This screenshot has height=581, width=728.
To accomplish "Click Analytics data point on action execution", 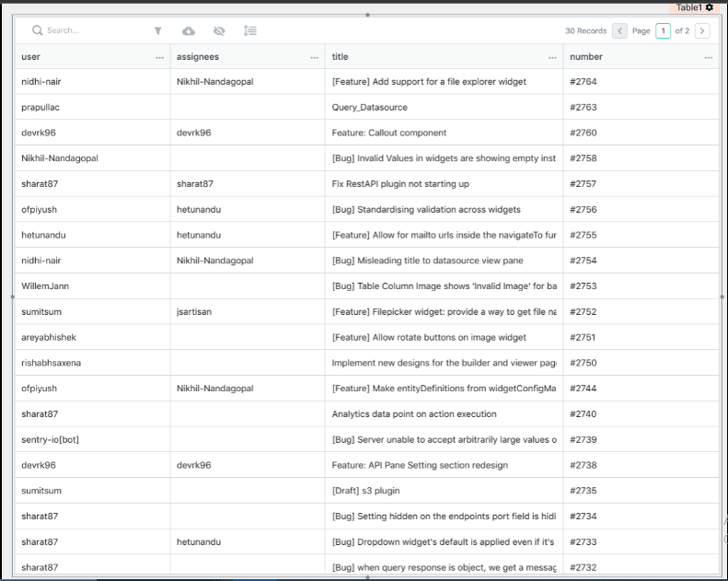I will tap(414, 413).
